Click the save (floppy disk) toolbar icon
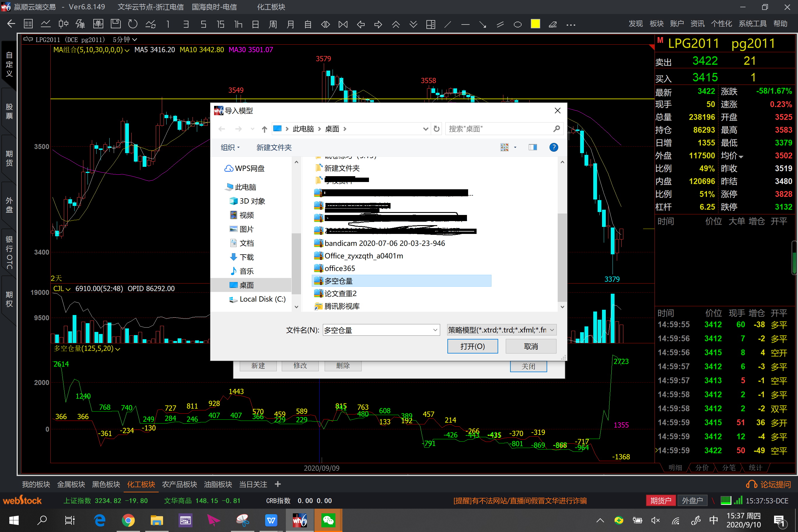The height and width of the screenshot is (532, 798). point(116,24)
